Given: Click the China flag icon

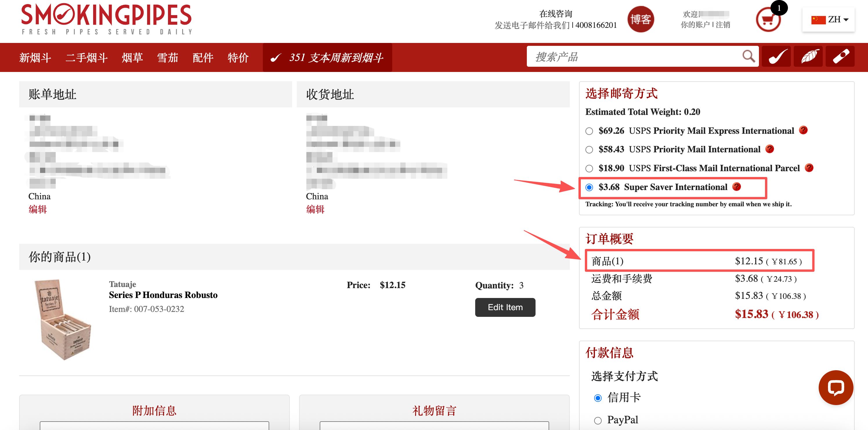Looking at the screenshot, I should [x=818, y=19].
